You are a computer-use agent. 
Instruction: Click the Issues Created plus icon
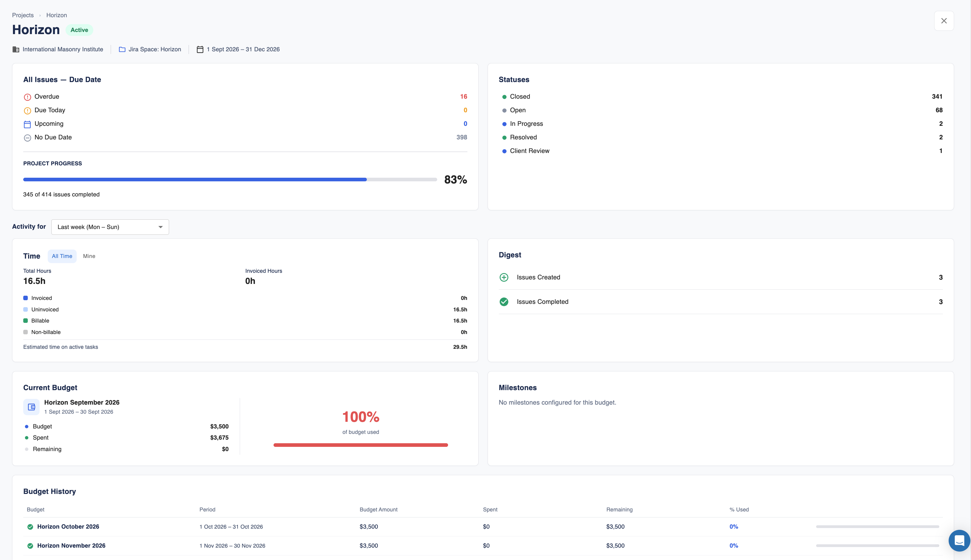[504, 277]
